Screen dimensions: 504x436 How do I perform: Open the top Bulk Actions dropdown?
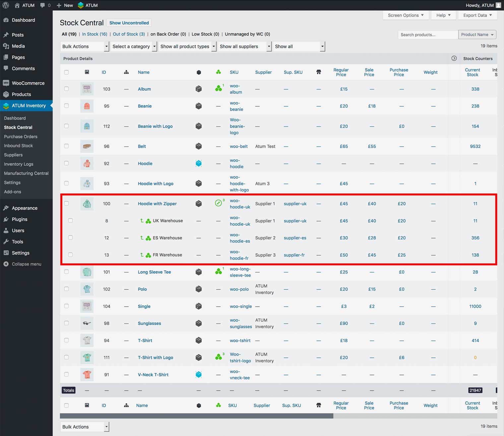tap(85, 46)
